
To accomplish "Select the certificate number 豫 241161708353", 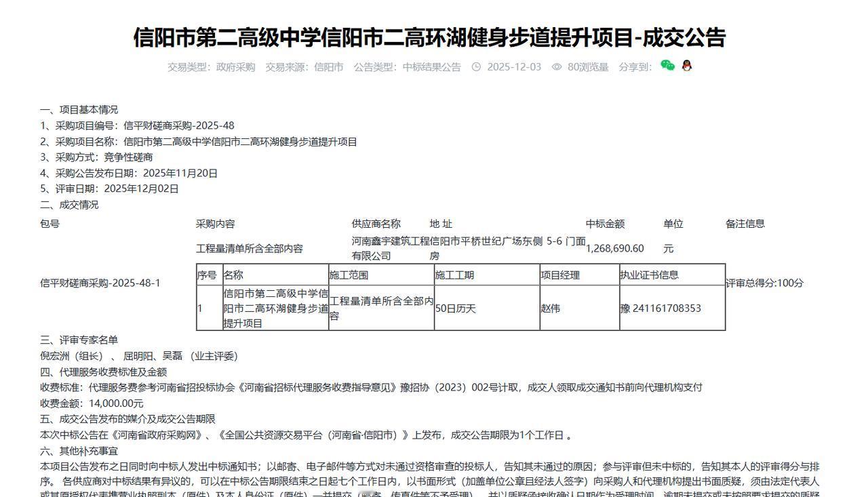I will [661, 307].
